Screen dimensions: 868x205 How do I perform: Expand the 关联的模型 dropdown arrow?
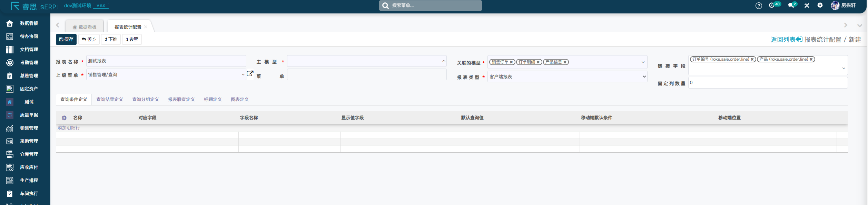pyautogui.click(x=643, y=62)
